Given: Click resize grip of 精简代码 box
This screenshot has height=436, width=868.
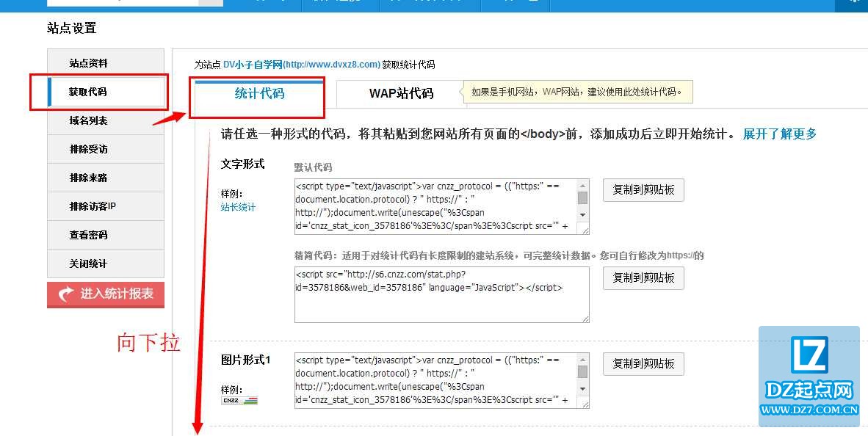Looking at the screenshot, I should [x=585, y=318].
